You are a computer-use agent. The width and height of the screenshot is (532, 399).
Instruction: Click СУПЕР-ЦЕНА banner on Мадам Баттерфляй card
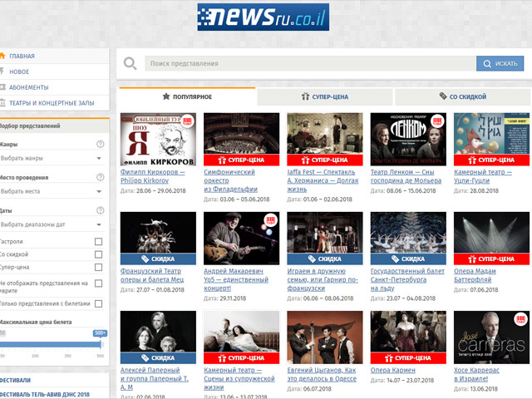coord(491,259)
